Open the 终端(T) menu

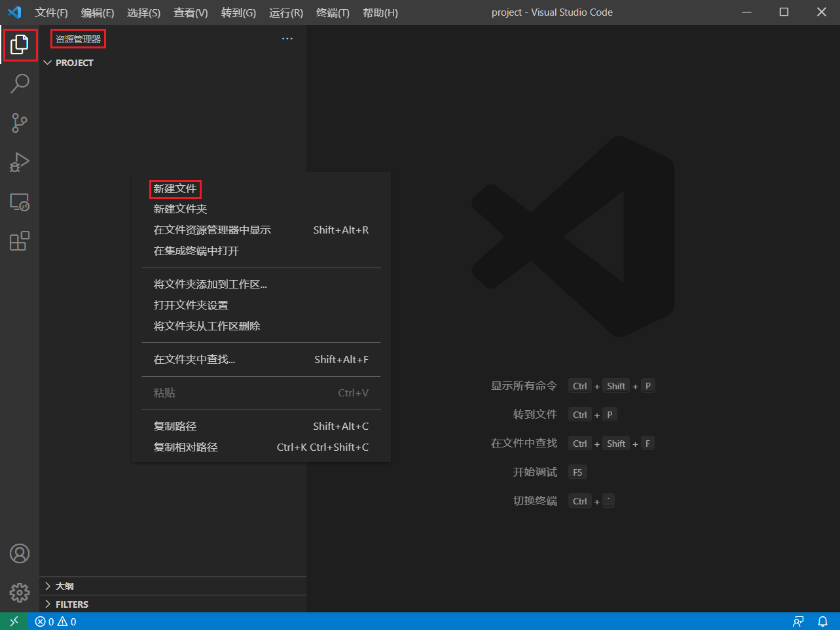333,12
